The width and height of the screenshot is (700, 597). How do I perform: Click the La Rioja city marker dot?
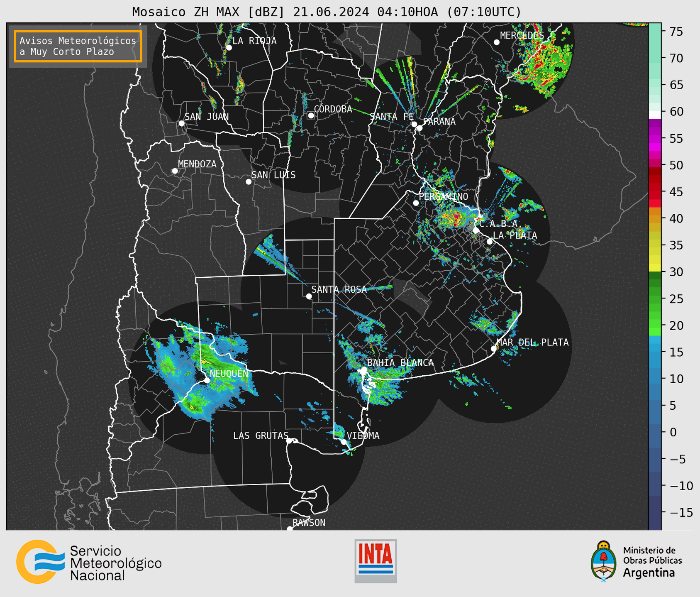(229, 48)
